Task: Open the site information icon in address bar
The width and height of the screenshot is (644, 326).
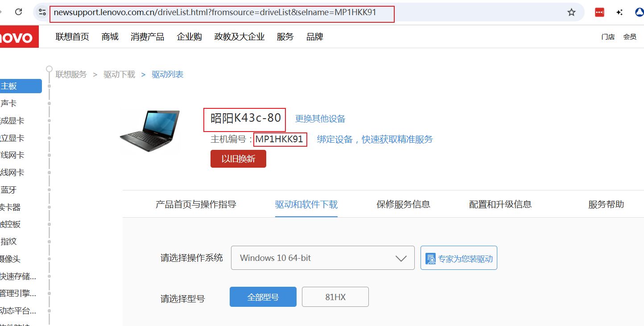Action: coord(42,12)
